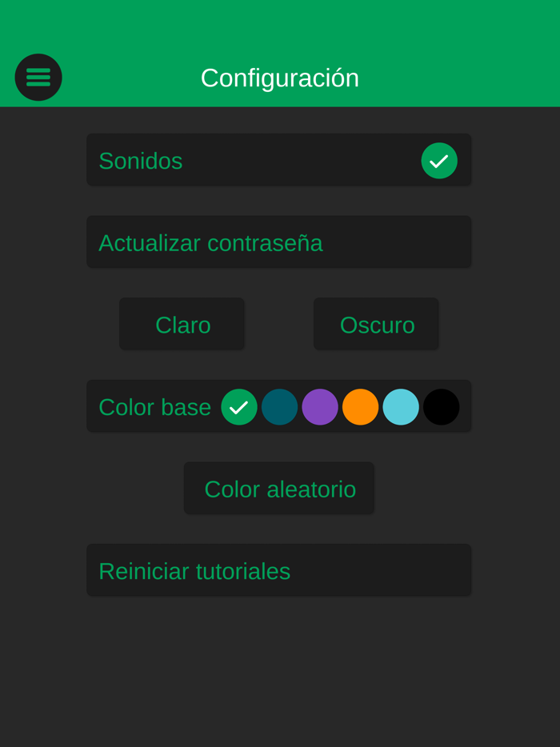Set the base color to black

pyautogui.click(x=442, y=407)
